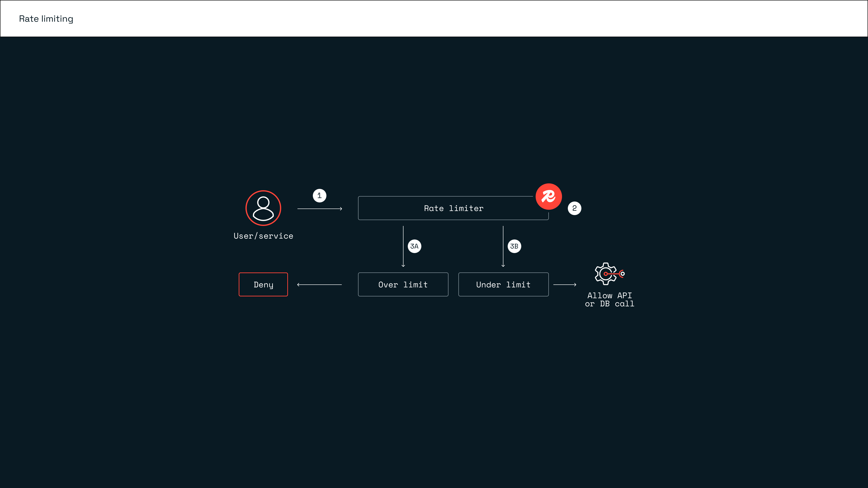Screen dimensions: 868x488
Task: Click the gear API/DB call icon
Action: (x=609, y=273)
